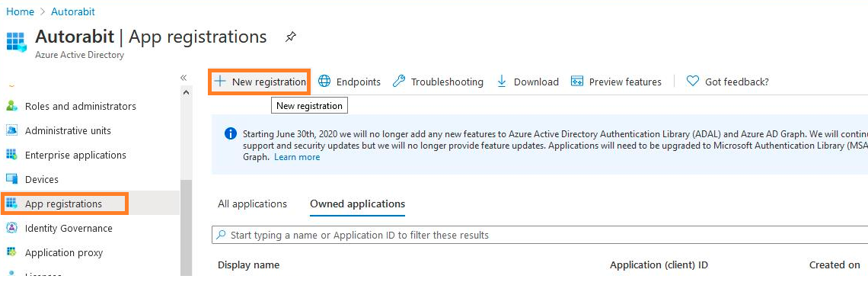Switch to All applications tab
Viewport: 868px width, 295px height.
(253, 204)
